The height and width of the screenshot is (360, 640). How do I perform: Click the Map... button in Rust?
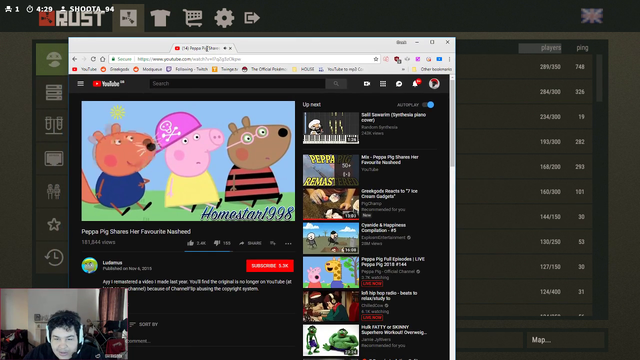pyautogui.click(x=565, y=340)
